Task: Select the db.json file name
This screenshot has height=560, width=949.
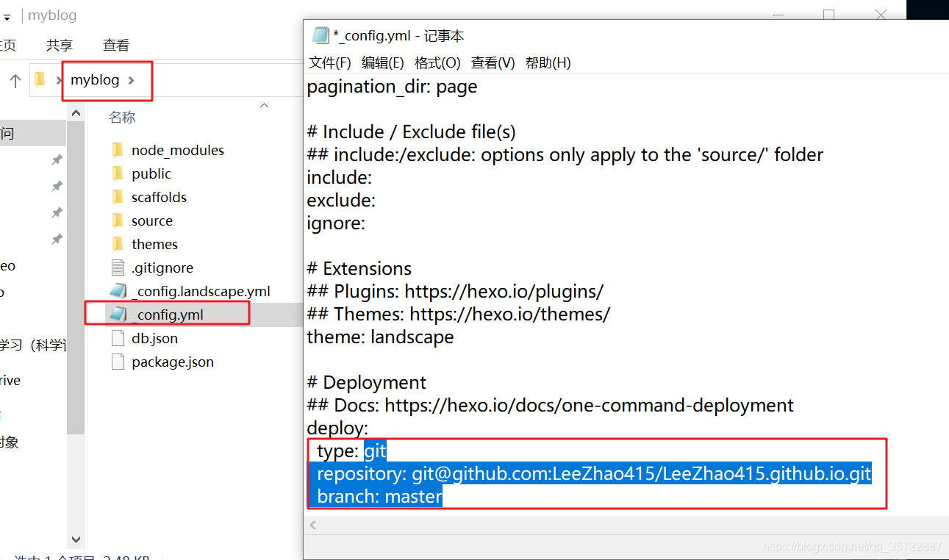Action: tap(155, 338)
